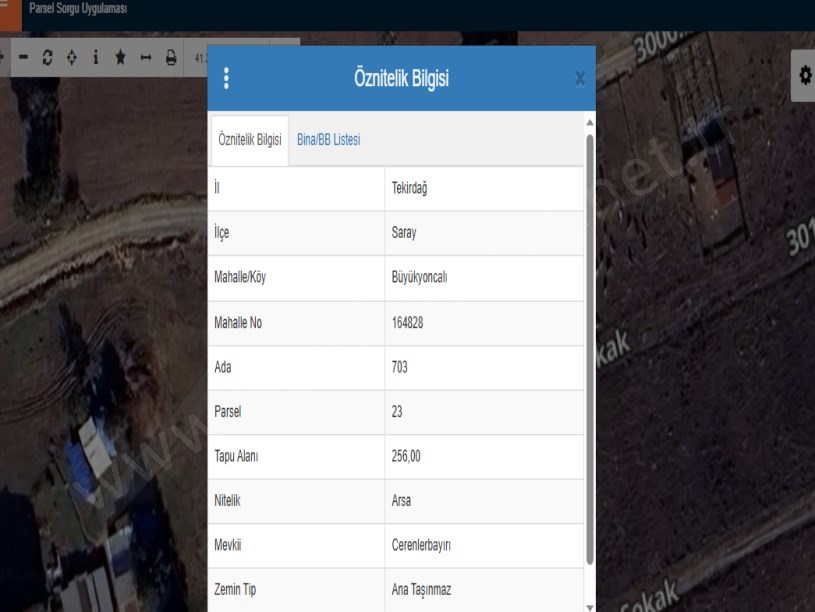The image size is (815, 612).
Task: Click the attribute panel scrollbar thumb
Action: pos(589,350)
